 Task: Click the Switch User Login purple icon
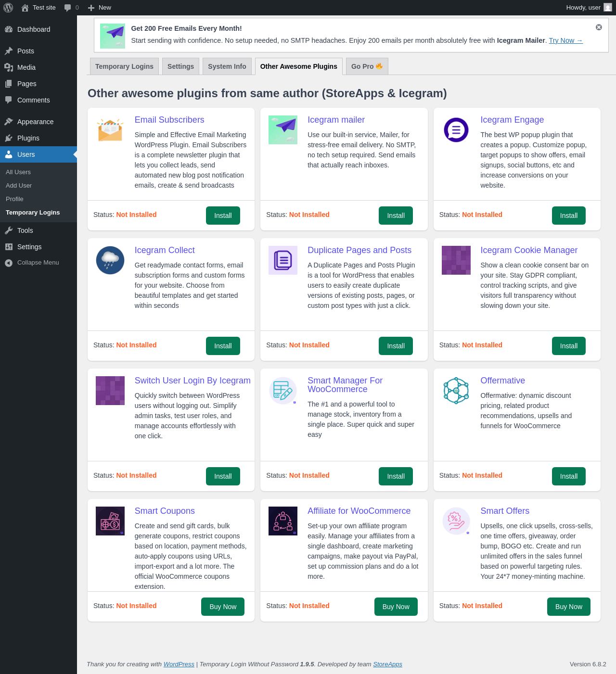click(110, 391)
